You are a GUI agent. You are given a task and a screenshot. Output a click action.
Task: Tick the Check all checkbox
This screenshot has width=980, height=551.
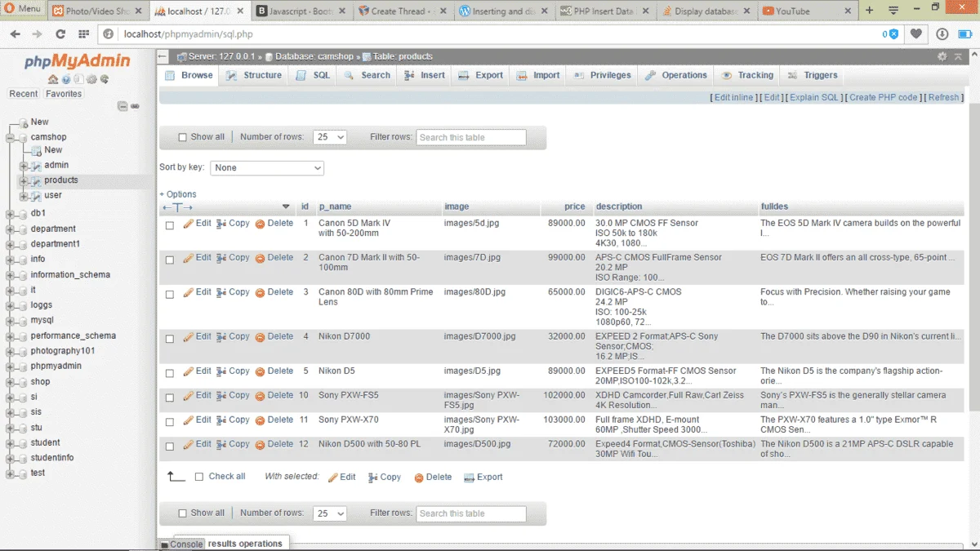pyautogui.click(x=199, y=477)
